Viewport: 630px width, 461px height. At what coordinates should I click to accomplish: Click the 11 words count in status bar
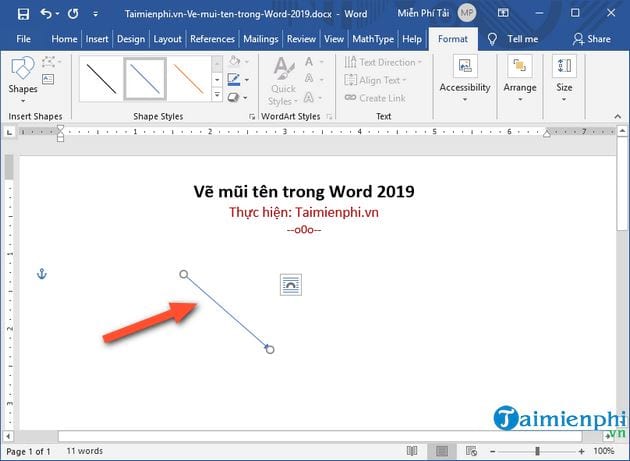85,451
